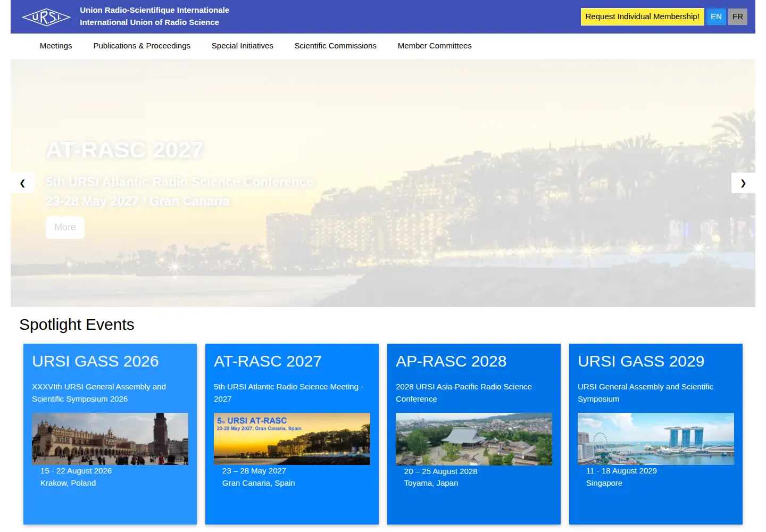Viewport: 766px width, 532px height.
Task: Click 'International Union of Radio Science' header title
Action: [x=149, y=22]
